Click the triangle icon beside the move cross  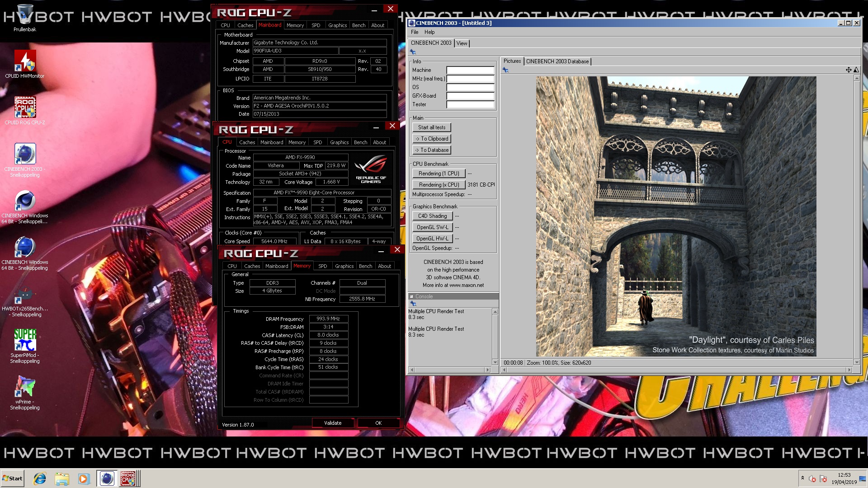[x=856, y=70]
